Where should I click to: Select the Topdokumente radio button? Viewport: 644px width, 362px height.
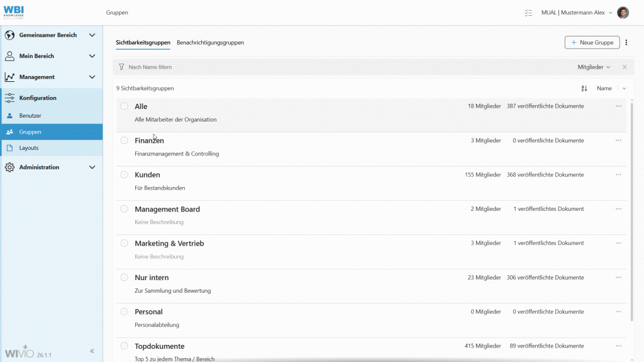[x=125, y=346]
